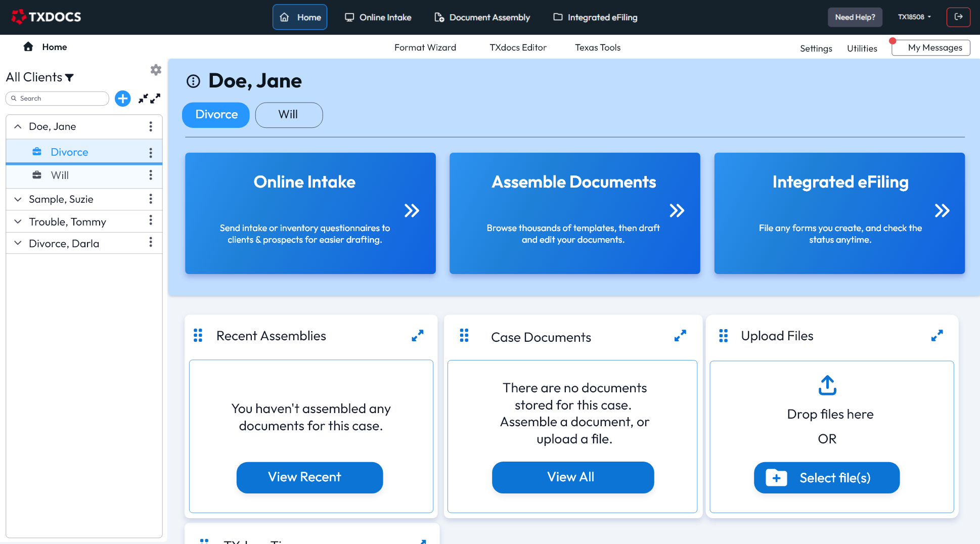
Task: Expand the Sample, Suzie client row
Action: pyautogui.click(x=18, y=199)
